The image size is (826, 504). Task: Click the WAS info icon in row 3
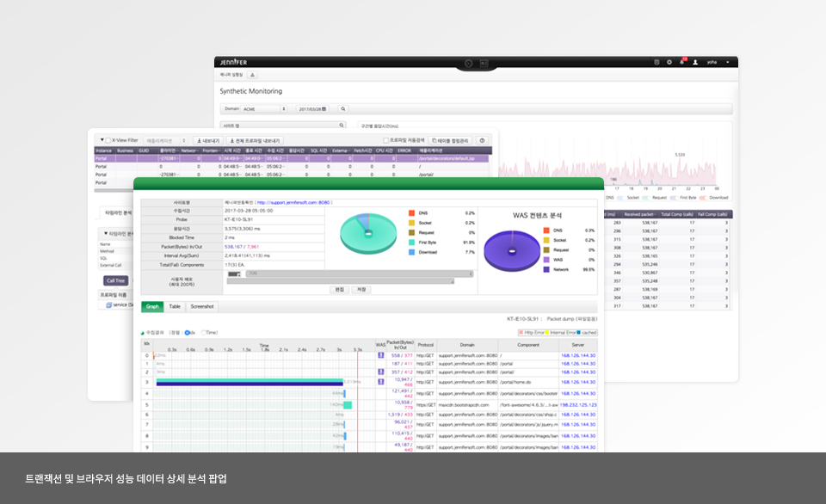380,381
